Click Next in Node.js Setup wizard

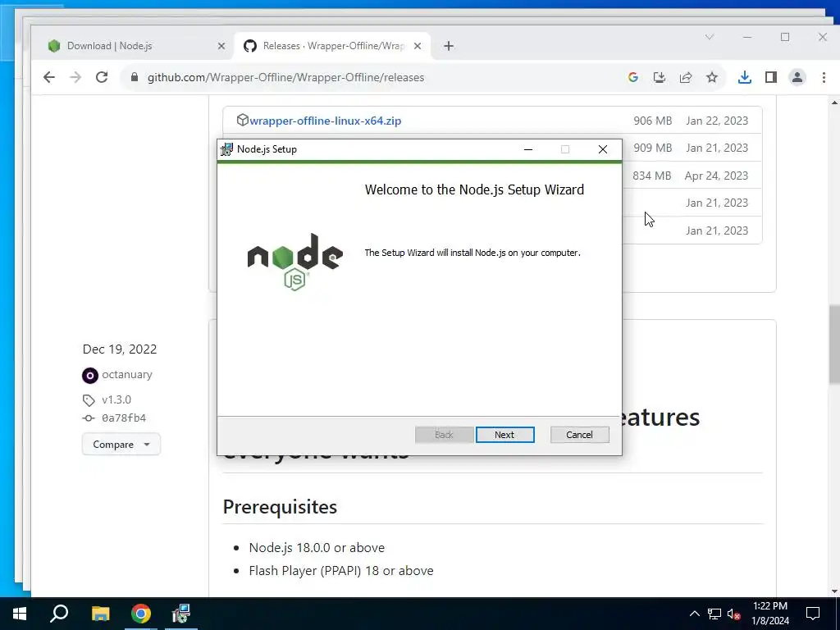coord(504,435)
